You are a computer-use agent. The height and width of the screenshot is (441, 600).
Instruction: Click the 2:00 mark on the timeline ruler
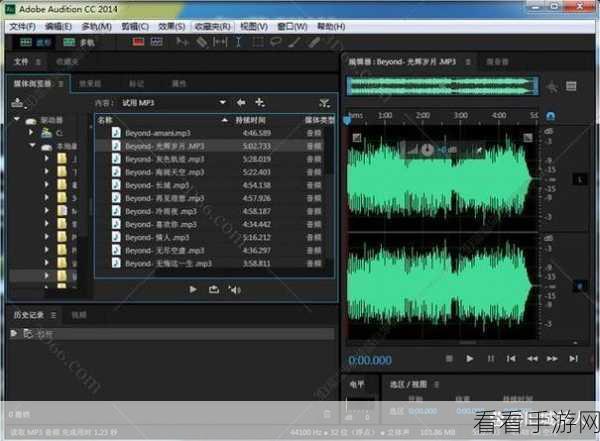[422, 115]
